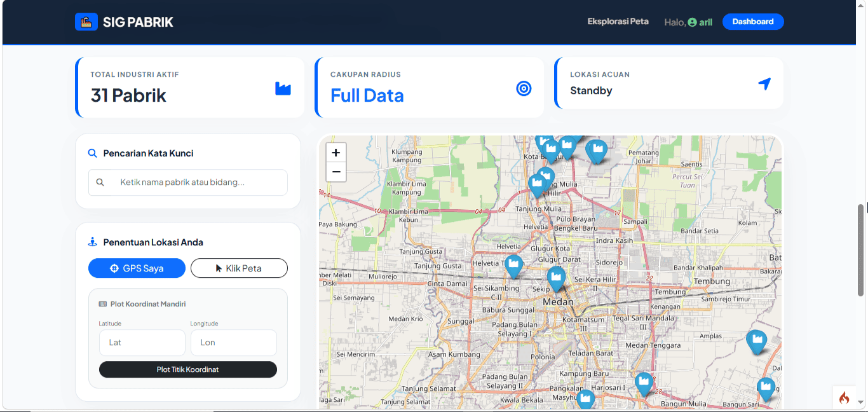Click factory marker near Pematang Johar
The image size is (868, 412).
[x=597, y=151]
